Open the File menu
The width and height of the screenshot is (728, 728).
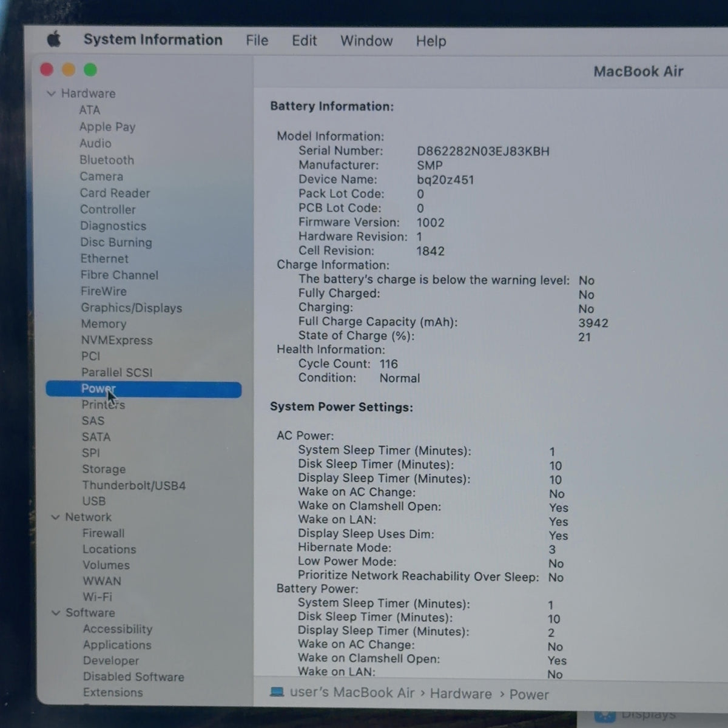pos(257,41)
